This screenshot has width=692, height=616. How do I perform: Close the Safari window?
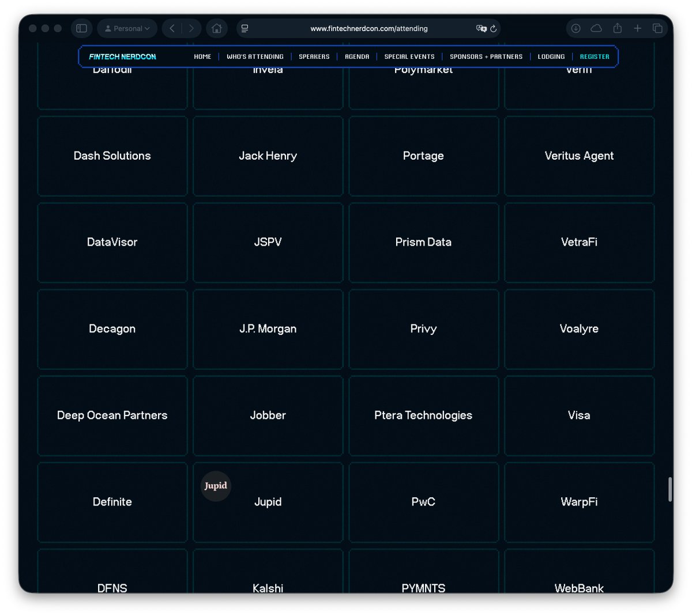point(33,28)
